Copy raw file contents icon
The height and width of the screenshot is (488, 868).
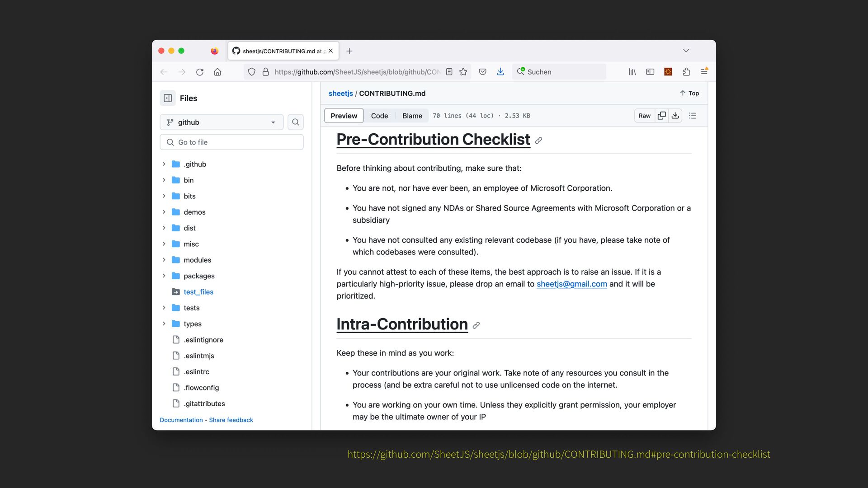click(x=661, y=116)
